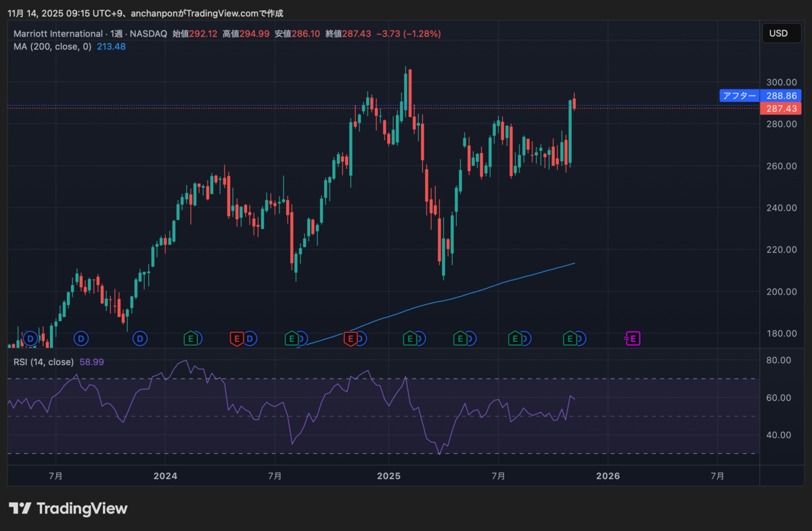Open the green earnings E marker near February 2025
Viewport: 812px width, 531px height.
(x=409, y=337)
